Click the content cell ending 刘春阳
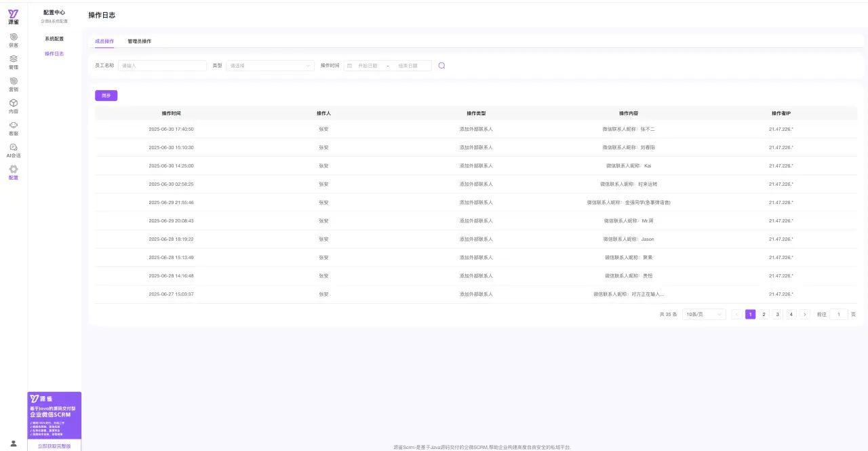868x451 pixels. [x=629, y=147]
